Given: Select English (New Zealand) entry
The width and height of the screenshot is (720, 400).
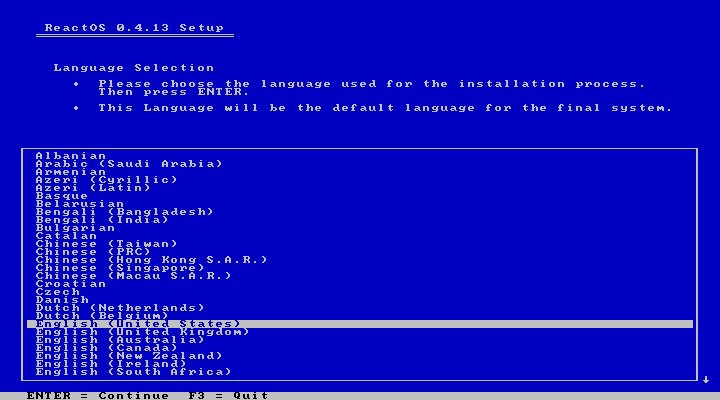Looking at the screenshot, I should 129,356.
